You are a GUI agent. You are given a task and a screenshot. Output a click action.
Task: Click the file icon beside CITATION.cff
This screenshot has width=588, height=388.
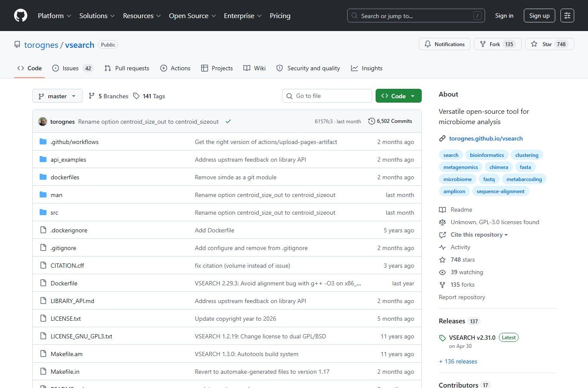pos(43,266)
